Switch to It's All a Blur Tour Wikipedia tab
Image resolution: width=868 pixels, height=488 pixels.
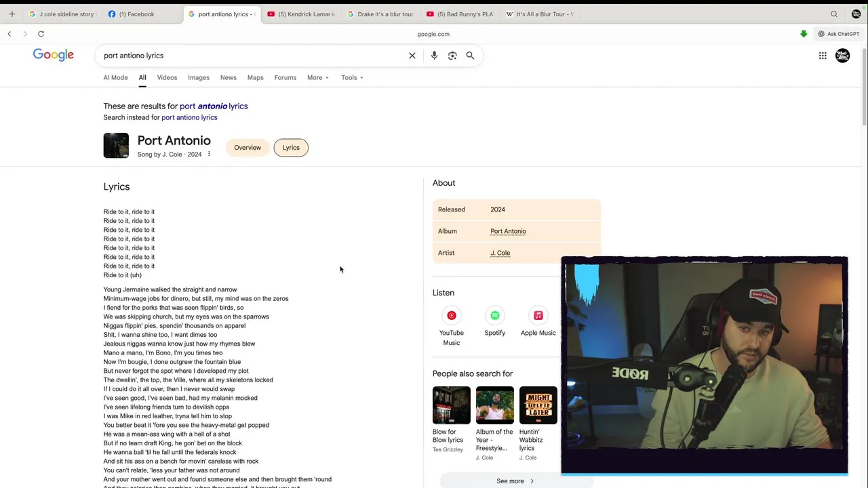click(x=540, y=14)
